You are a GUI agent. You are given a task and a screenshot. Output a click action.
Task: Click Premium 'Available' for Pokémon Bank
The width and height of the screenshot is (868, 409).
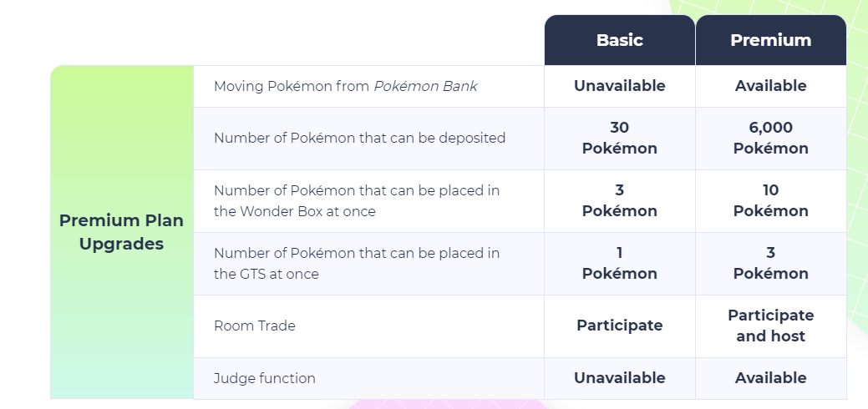coord(770,86)
